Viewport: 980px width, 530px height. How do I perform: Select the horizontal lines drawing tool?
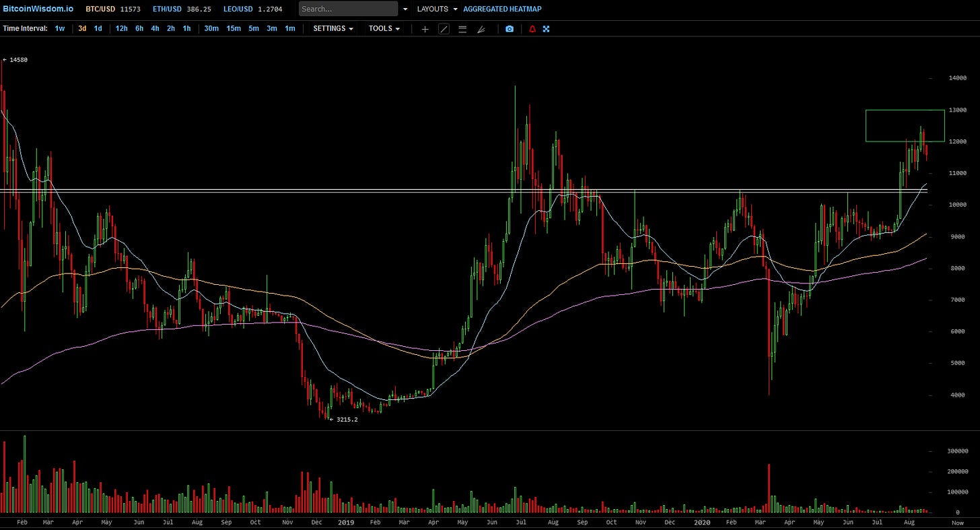coord(462,29)
